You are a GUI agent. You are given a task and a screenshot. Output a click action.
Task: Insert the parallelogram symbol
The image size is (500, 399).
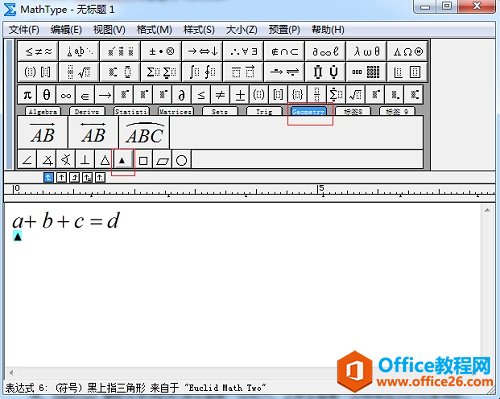pyautogui.click(x=162, y=160)
